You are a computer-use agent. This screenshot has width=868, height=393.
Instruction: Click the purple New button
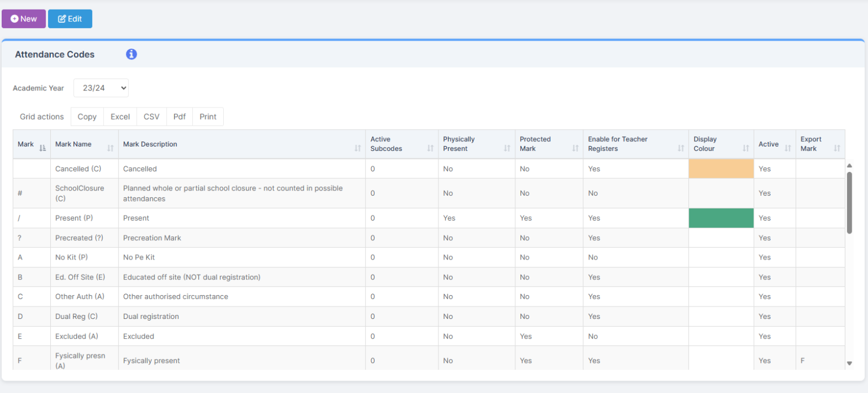pyautogui.click(x=24, y=19)
